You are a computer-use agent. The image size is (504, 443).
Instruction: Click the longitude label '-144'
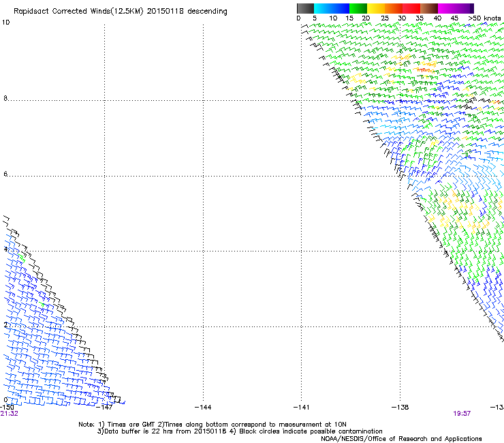point(203,408)
